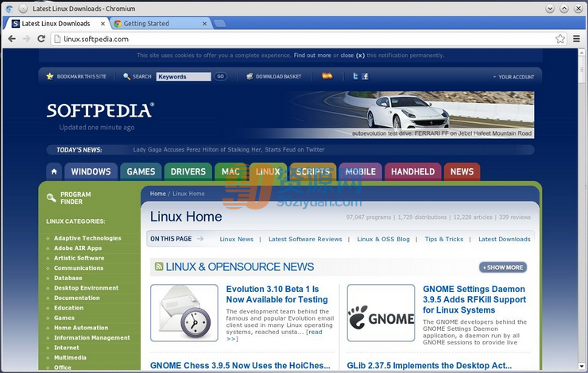This screenshot has height=373, width=588.
Task: Open the GNOME Chess 3.9.5 headline
Action: (x=241, y=366)
